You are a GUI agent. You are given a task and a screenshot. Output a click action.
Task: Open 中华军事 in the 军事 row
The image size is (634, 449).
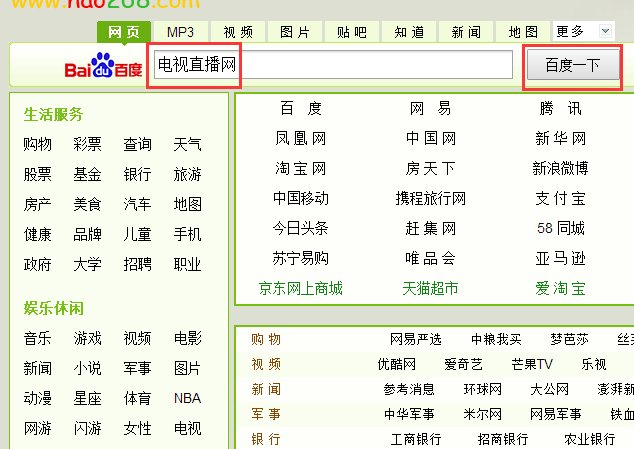coord(409,414)
